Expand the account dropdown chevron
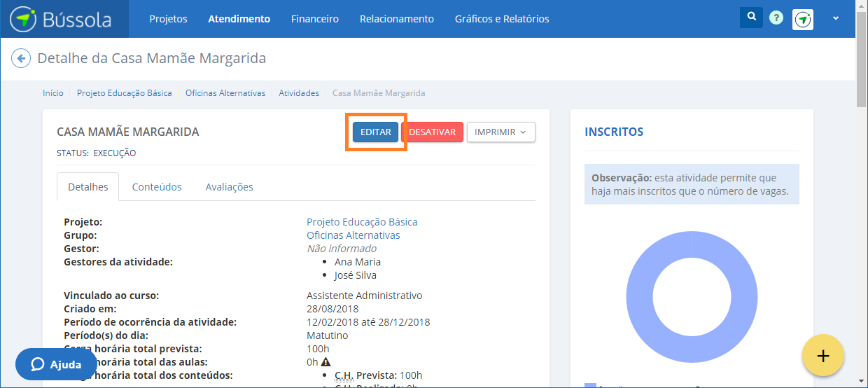Viewport: 868px width, 388px height. point(836,19)
